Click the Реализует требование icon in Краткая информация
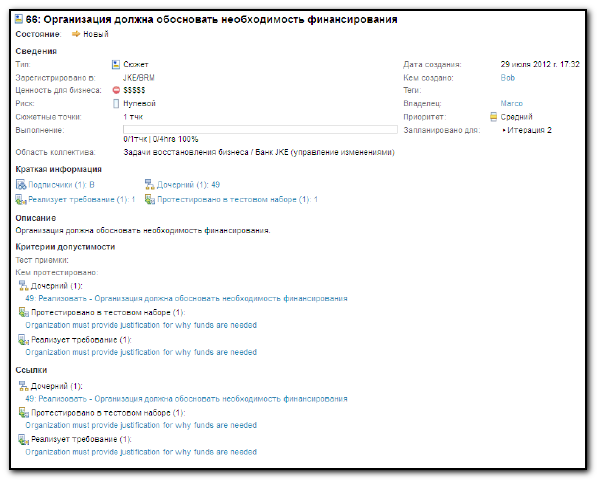The width and height of the screenshot is (597, 480). click(21, 199)
